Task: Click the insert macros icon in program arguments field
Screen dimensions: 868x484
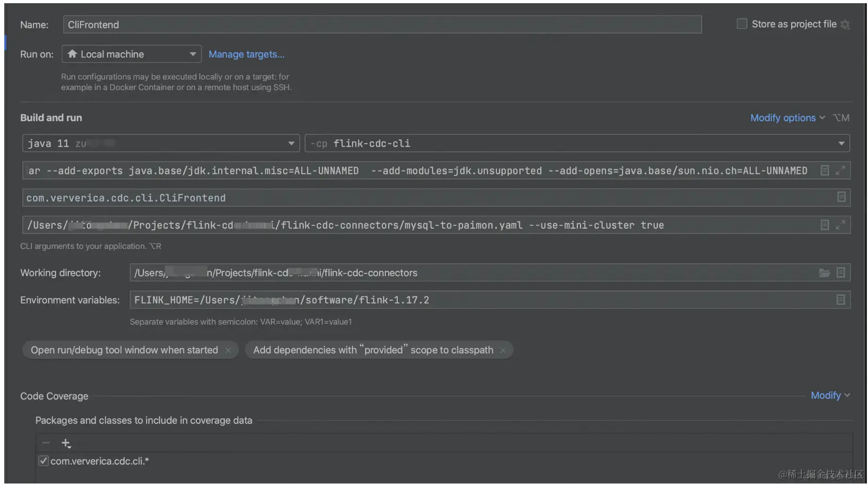Action: 825,225
